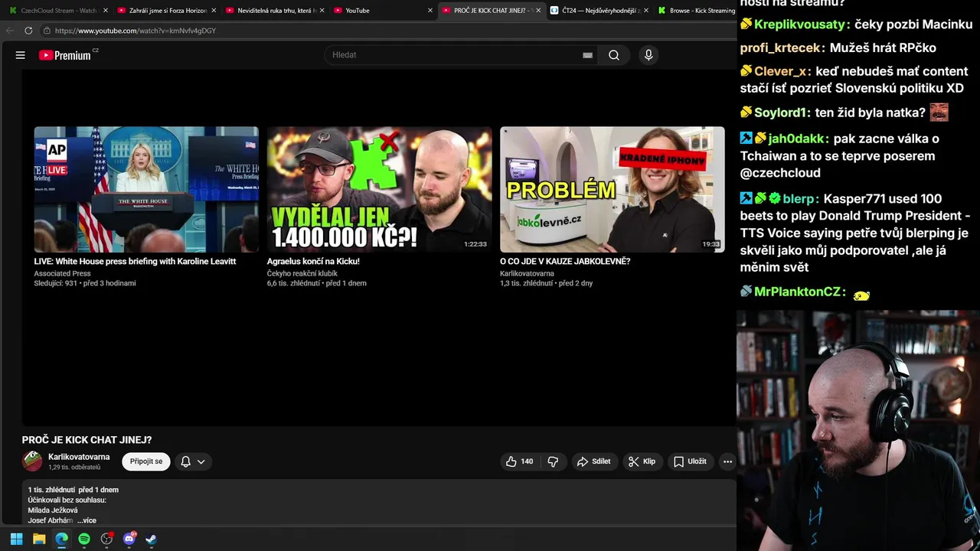Click username MrPlanktonCZ in chat
The image size is (980, 551).
[798, 292]
